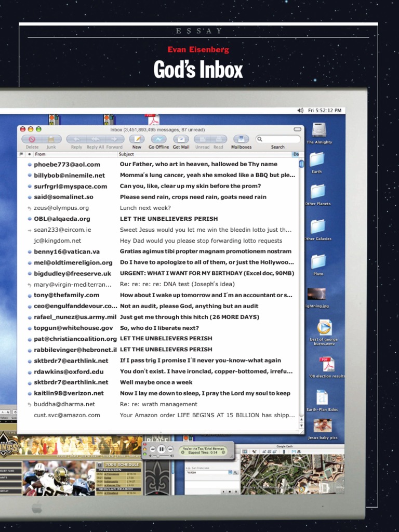Click the Reply arrow in Mail toolbar
This screenshot has height=532, width=399.
point(76,139)
